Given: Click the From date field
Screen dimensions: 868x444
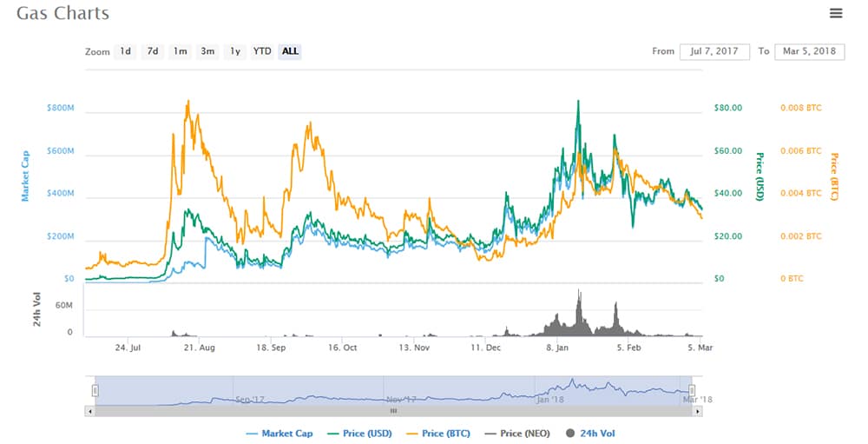Looking at the screenshot, I should pyautogui.click(x=714, y=51).
